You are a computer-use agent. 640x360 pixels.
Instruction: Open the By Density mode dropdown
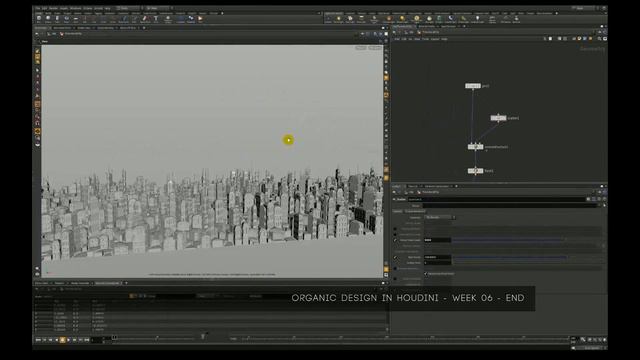(440, 217)
